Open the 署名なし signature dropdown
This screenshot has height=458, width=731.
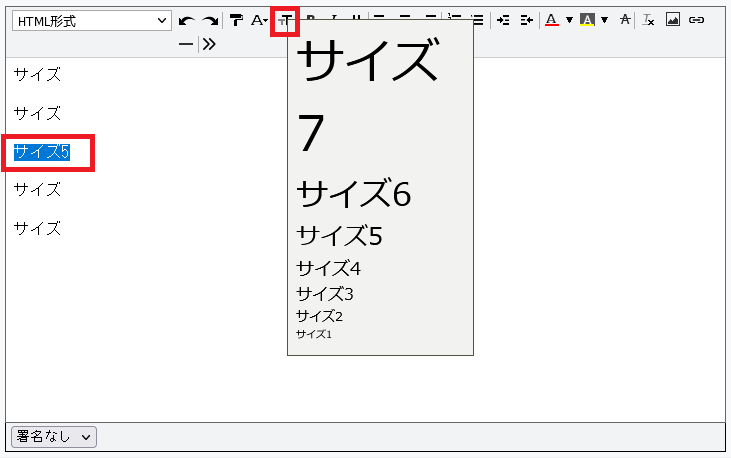click(x=54, y=437)
